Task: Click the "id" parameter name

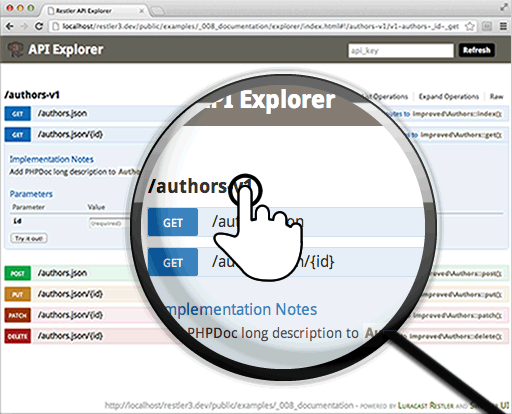Action: coord(17,221)
